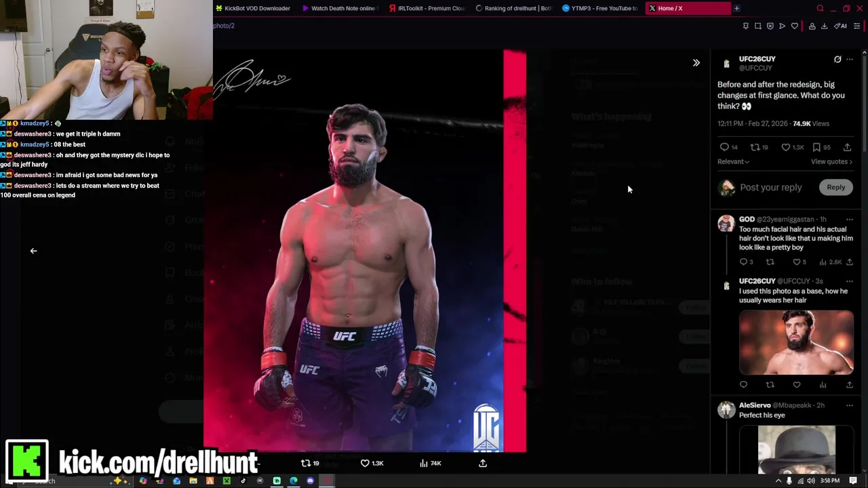Close the photo viewer with the back arrow
Viewport: 868px width, 488px height.
33,251
